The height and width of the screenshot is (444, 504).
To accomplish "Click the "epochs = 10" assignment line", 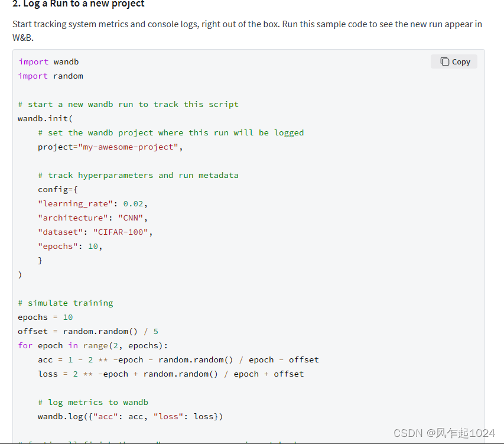I will tap(45, 317).
